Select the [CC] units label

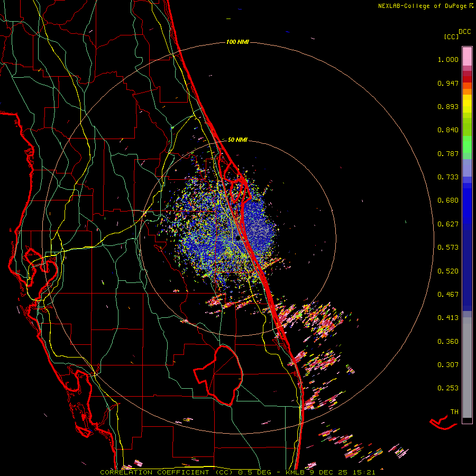click(452, 36)
